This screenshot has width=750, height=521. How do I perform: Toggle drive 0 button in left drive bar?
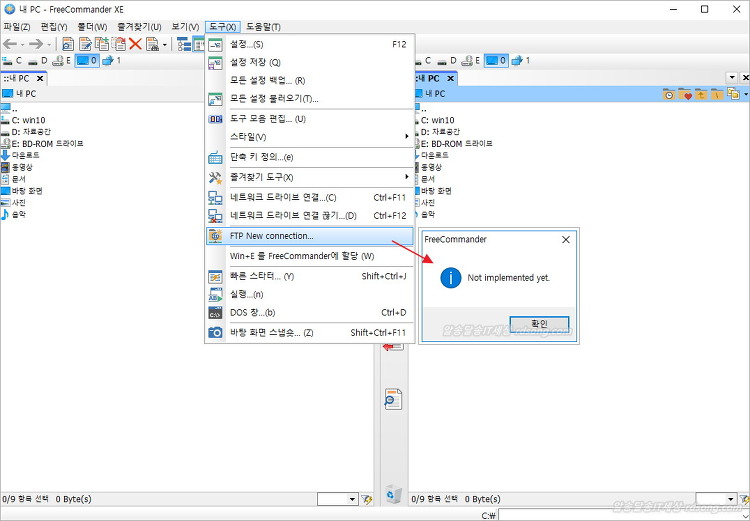(86, 61)
